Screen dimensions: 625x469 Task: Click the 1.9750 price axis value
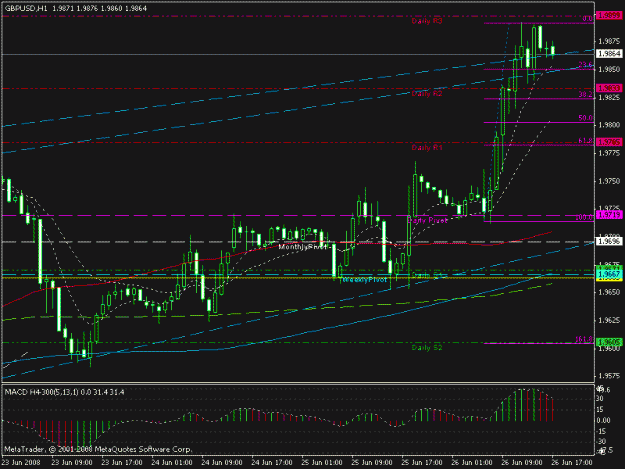[609, 181]
